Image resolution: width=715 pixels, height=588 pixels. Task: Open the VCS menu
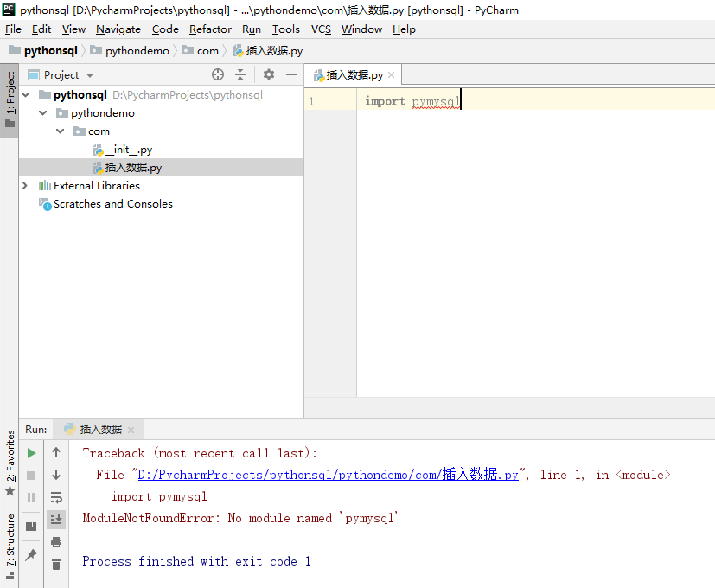[x=321, y=29]
